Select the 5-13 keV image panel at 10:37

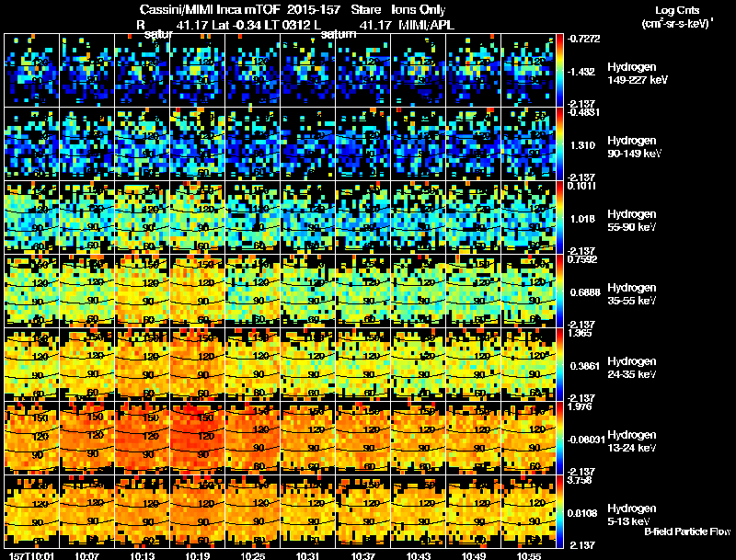(x=362, y=512)
